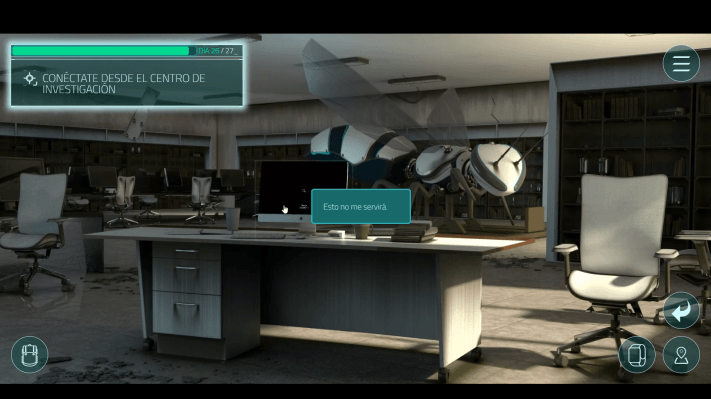711x399 pixels.
Task: Dismiss the 'Esto no me servirá.' dialog
Action: pyautogui.click(x=361, y=207)
